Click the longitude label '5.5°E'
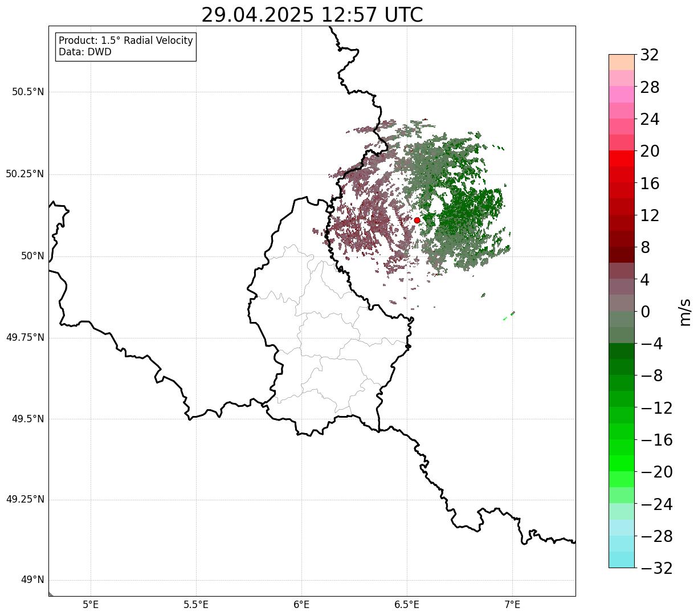This screenshot has height=616, width=698. (x=196, y=605)
